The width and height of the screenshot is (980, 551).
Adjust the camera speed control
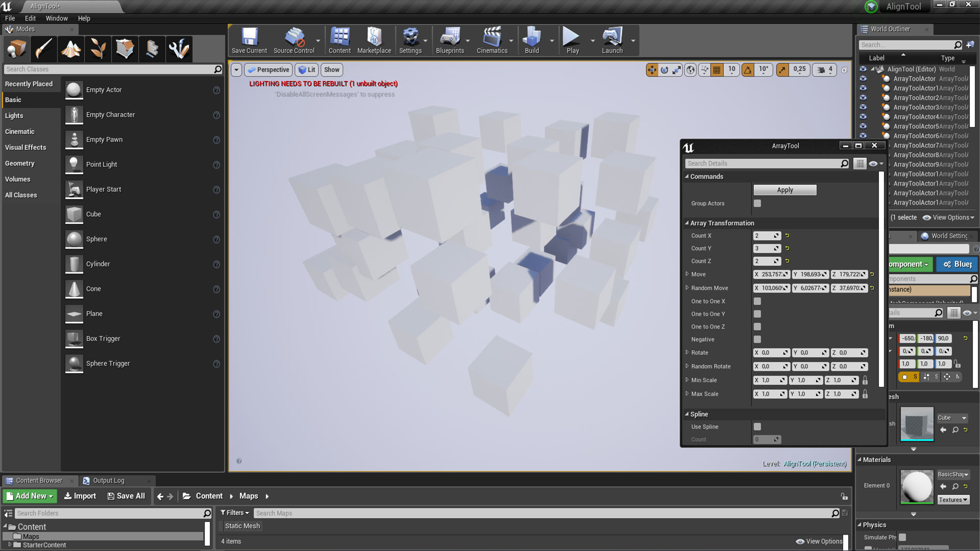[x=824, y=70]
